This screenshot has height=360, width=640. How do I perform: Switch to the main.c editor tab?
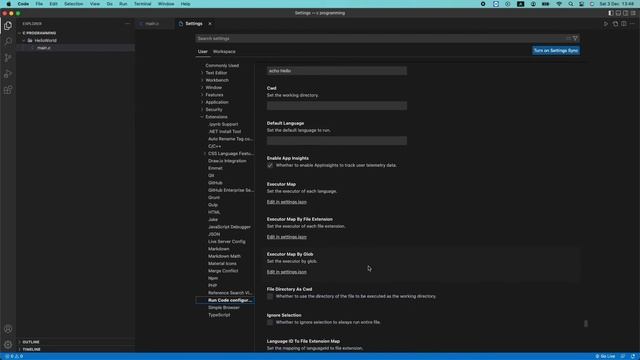click(152, 24)
